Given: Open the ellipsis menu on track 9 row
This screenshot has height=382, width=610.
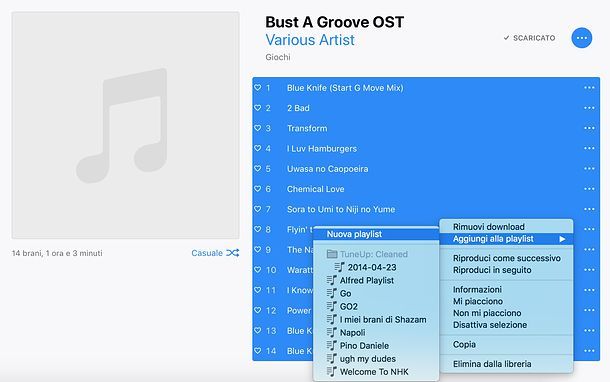Looking at the screenshot, I should [x=589, y=249].
